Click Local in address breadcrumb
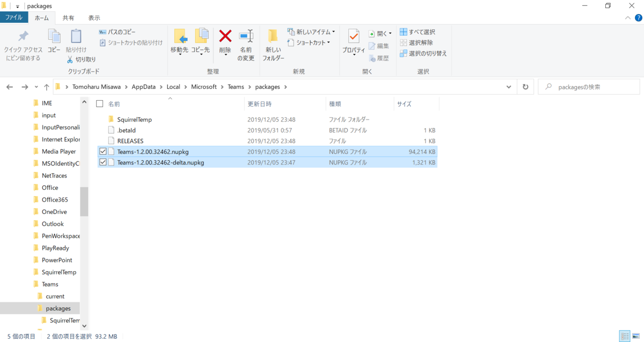Viewport: 644px width, 342px height. (x=173, y=87)
